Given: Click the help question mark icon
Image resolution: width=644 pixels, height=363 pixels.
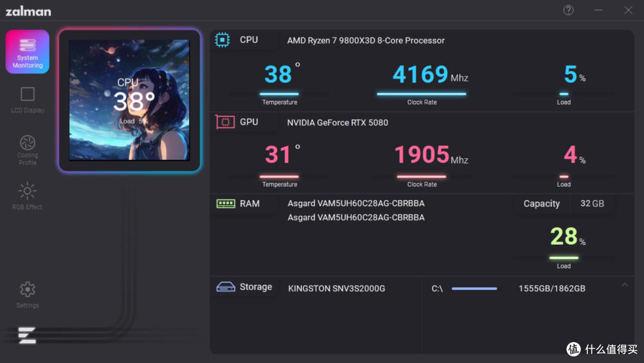Looking at the screenshot, I should tap(568, 10).
